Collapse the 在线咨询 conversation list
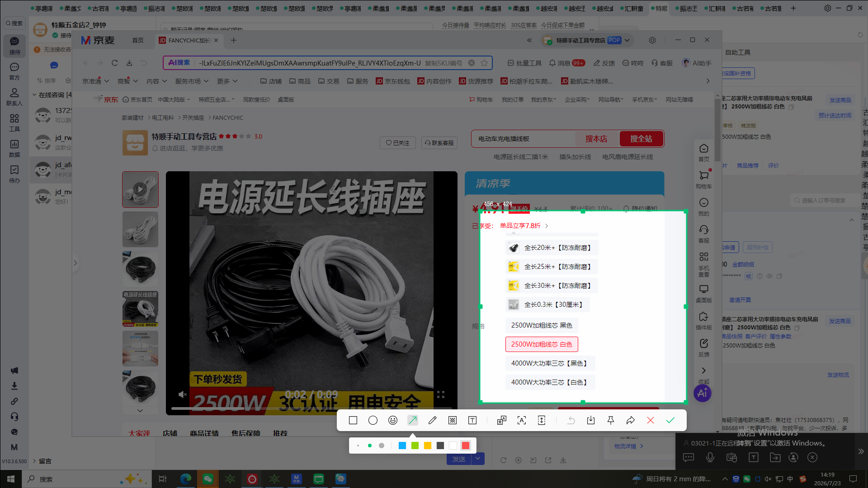This screenshot has height=488, width=868. [x=34, y=95]
